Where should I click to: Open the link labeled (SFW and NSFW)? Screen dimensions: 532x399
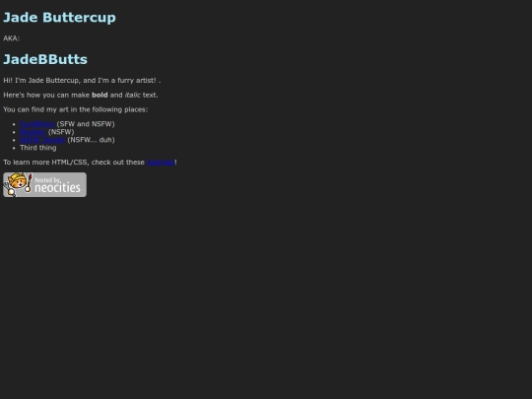(x=37, y=124)
